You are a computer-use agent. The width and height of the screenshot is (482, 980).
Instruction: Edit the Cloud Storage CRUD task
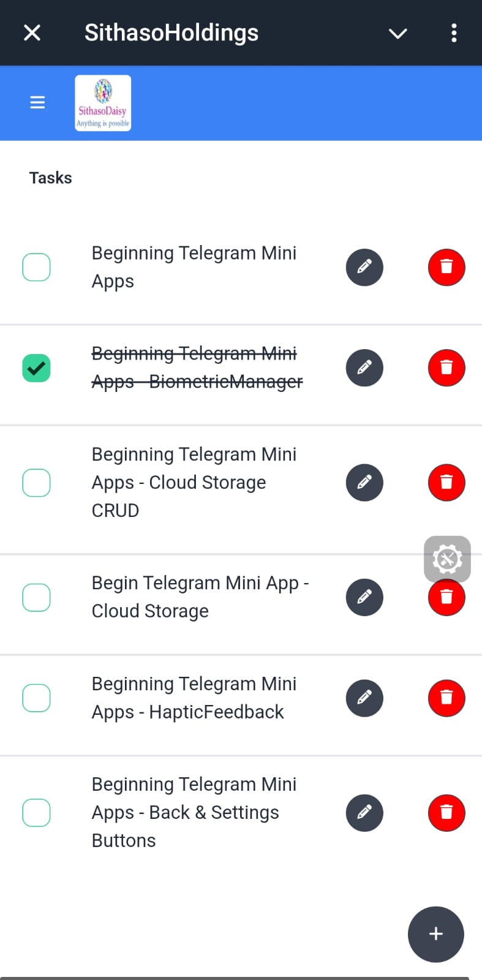[364, 483]
